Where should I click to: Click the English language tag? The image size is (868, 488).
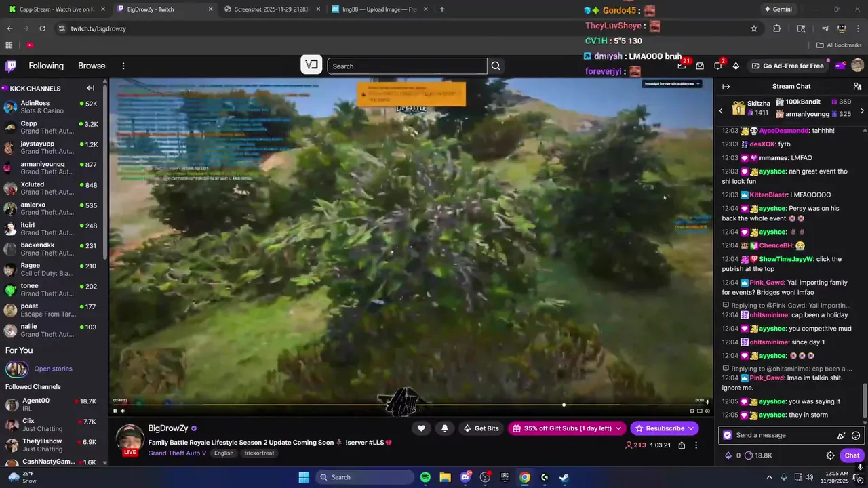[x=223, y=453]
